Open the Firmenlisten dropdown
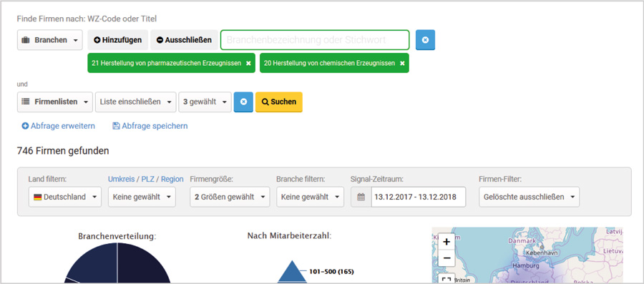 tap(55, 102)
